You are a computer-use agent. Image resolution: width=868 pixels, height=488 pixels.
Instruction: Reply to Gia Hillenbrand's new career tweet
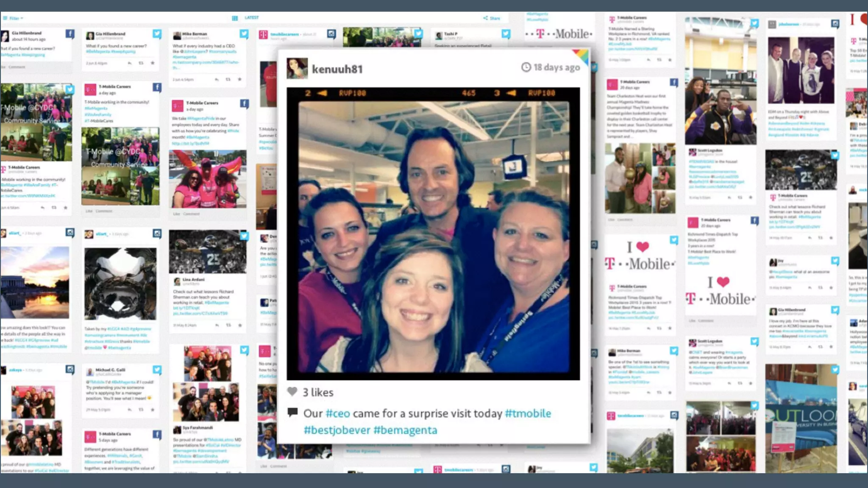[130, 63]
